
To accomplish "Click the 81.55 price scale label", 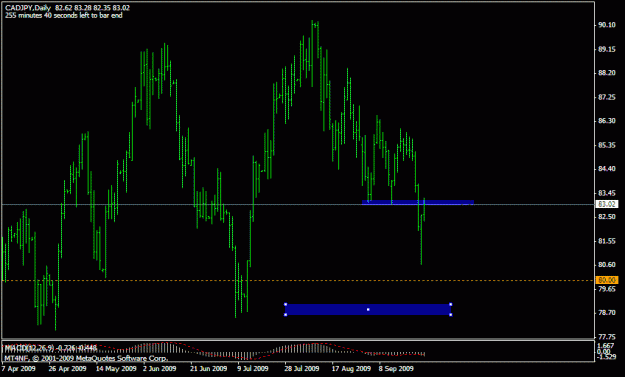I will [x=606, y=241].
